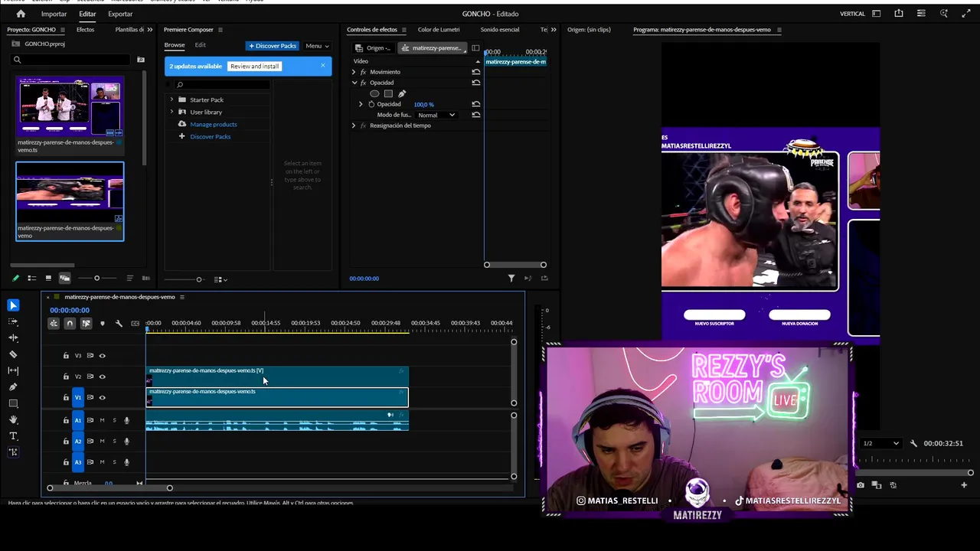This screenshot has width=980, height=551.
Task: Toggle Snap in timeline
Action: click(70, 324)
